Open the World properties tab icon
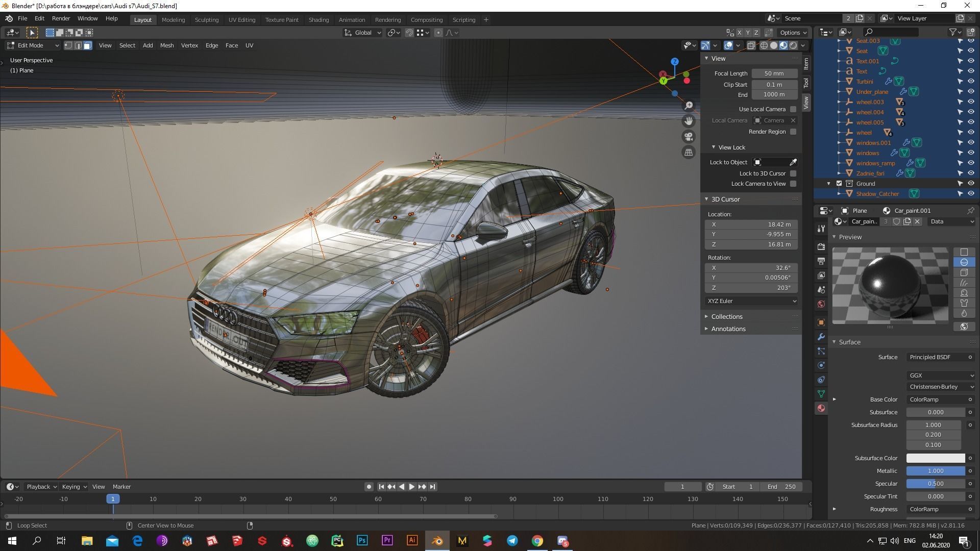Viewport: 980px width, 551px height. pos(821,304)
